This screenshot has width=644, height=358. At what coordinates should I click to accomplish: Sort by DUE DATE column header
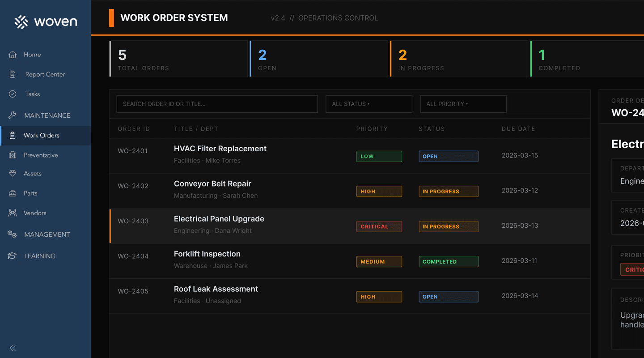point(518,129)
